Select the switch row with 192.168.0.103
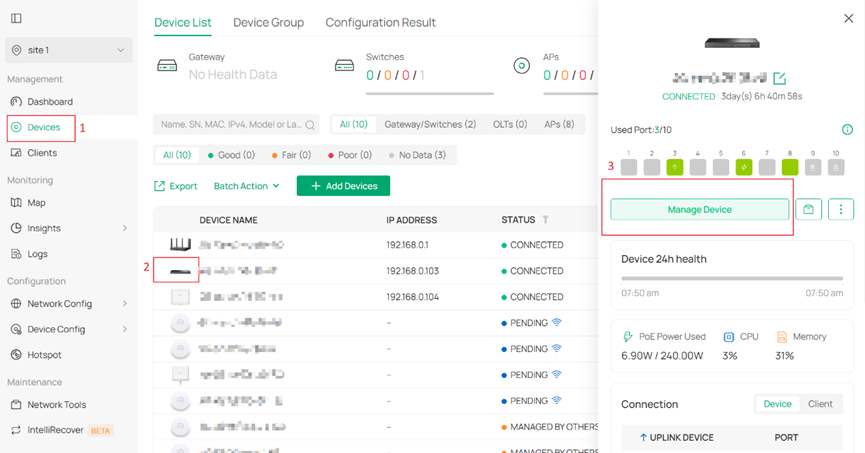This screenshot has width=865, height=453. [x=375, y=271]
